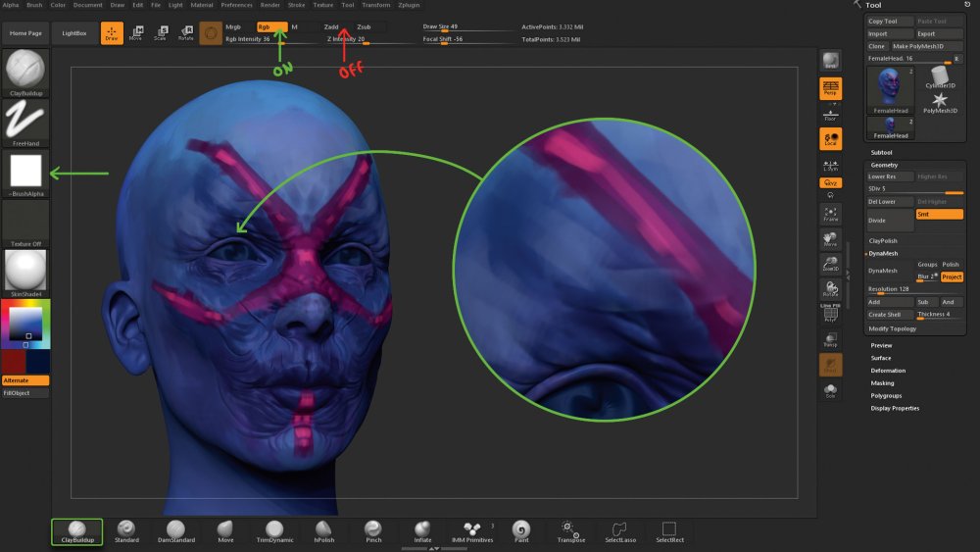This screenshot has width=980, height=552.
Task: Collapse the DynaMesh subsection header
Action: click(883, 253)
